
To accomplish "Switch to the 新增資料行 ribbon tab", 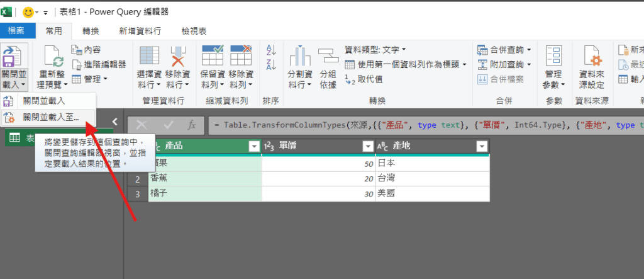I will [140, 30].
